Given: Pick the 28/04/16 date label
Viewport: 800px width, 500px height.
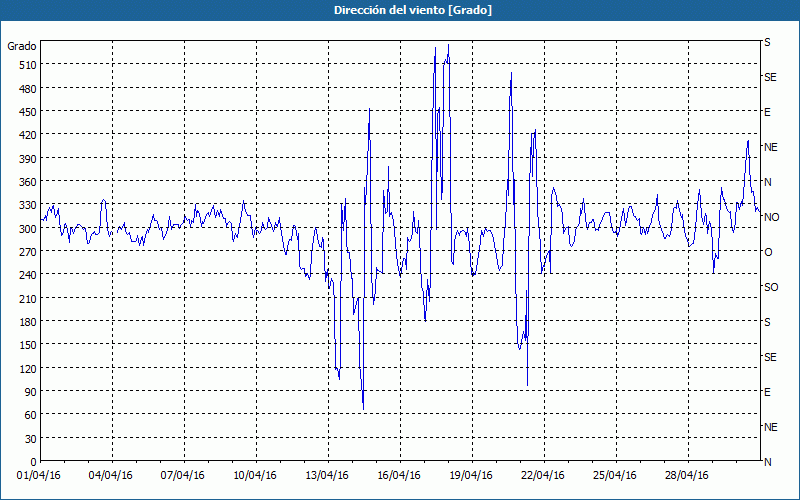Looking at the screenshot, I should point(687,476).
